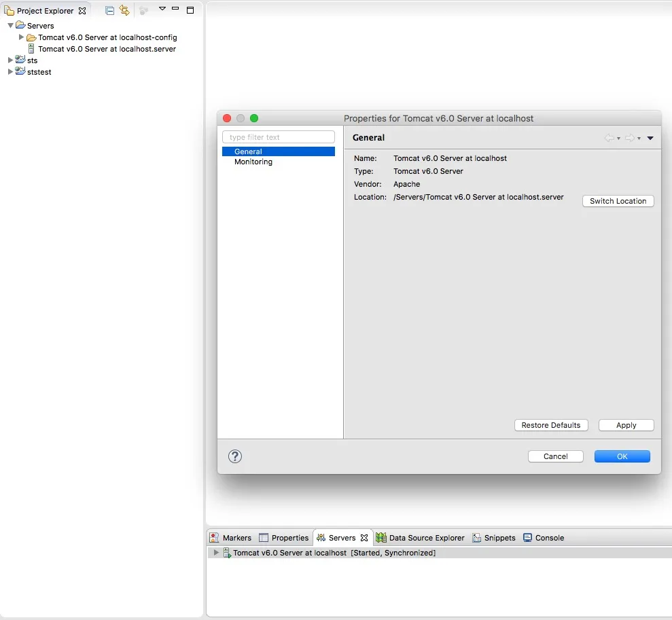672x620 pixels.
Task: Click the Properties tab table icon
Action: click(x=264, y=538)
